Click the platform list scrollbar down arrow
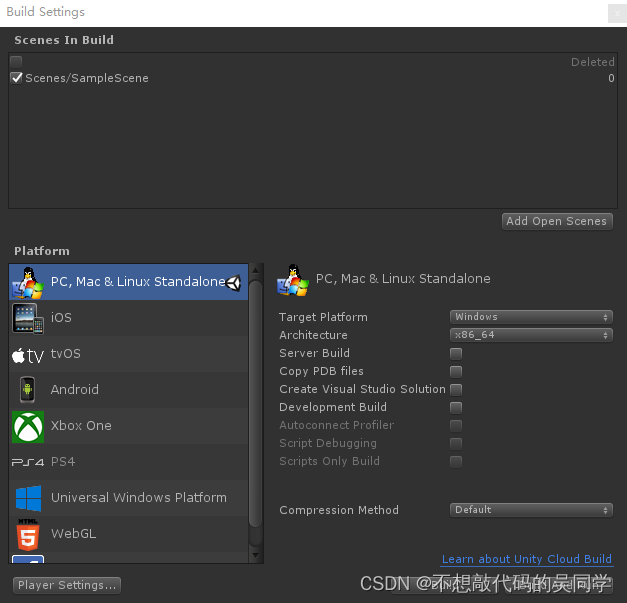627x603 pixels. (x=256, y=555)
